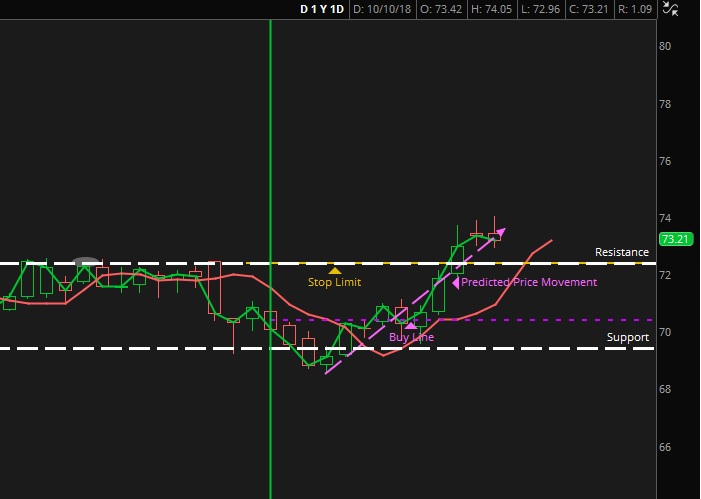The height and width of the screenshot is (499, 701).
Task: Click the 74 price axis label
Action: (x=665, y=218)
